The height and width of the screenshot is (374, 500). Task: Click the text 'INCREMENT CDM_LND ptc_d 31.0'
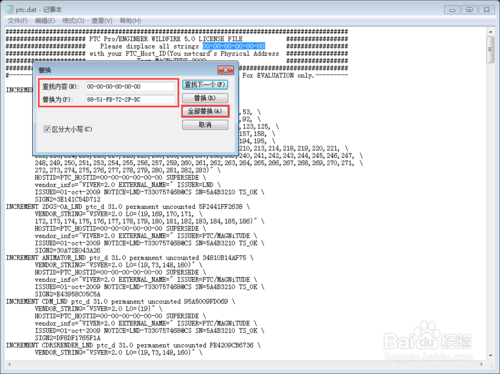57,301
